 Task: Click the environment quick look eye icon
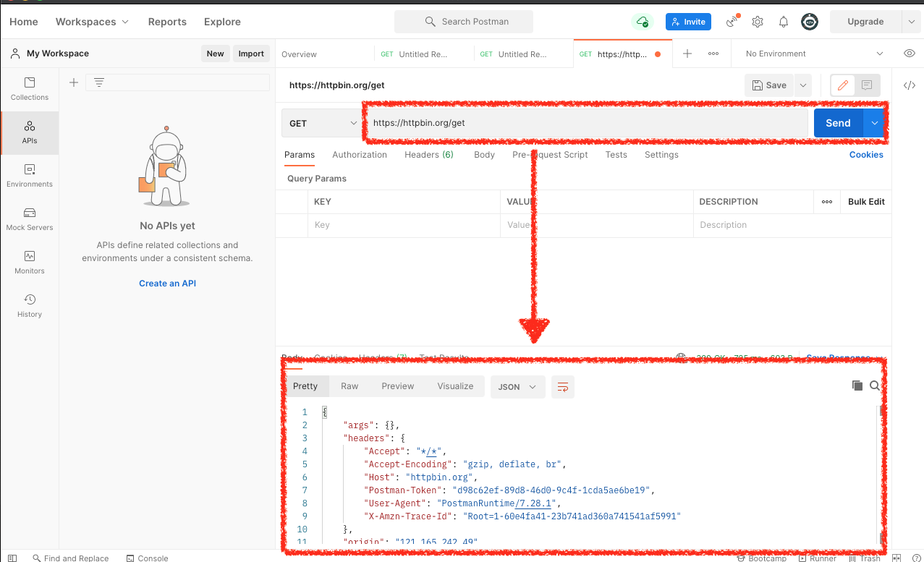point(910,54)
